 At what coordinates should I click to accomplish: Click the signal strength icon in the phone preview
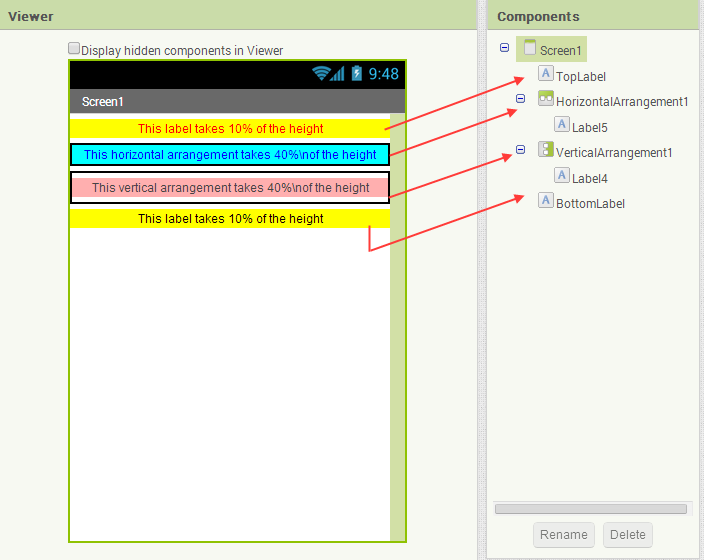coord(338,74)
